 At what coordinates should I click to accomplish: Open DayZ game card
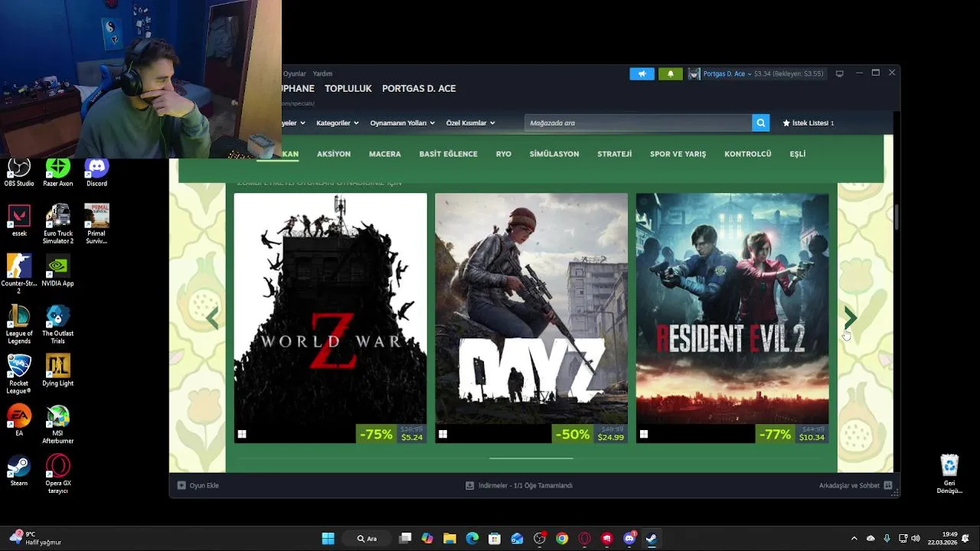tap(531, 318)
